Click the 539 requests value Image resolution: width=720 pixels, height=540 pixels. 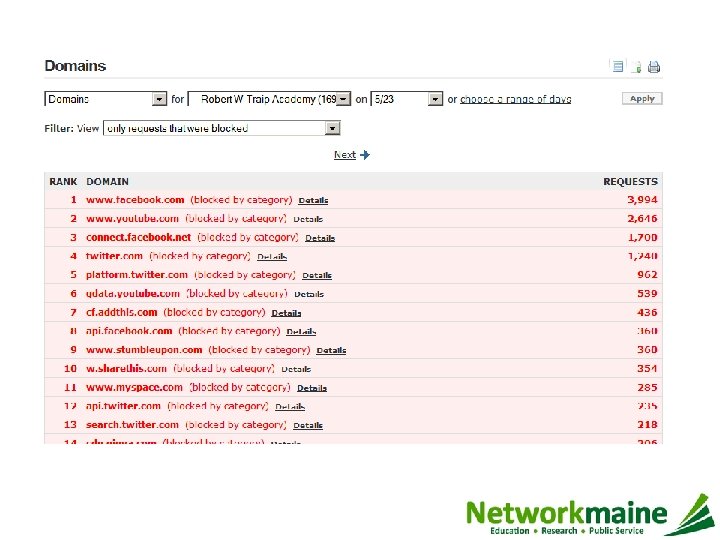click(647, 293)
